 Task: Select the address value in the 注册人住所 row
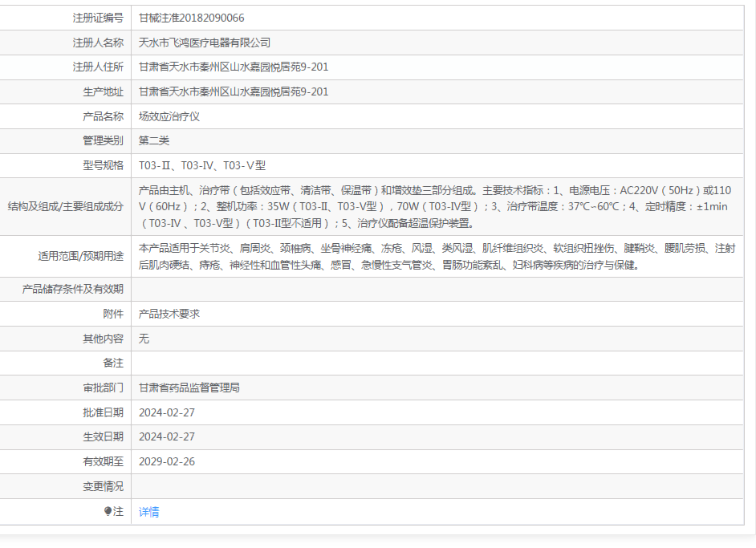coord(234,67)
